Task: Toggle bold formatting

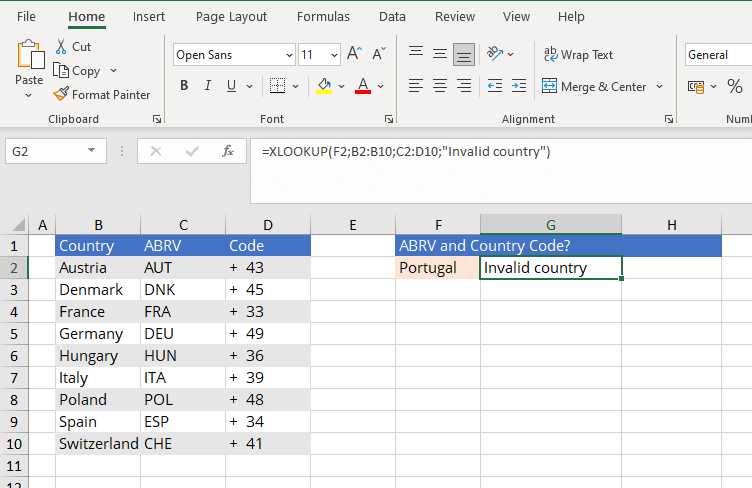Action: tap(184, 86)
